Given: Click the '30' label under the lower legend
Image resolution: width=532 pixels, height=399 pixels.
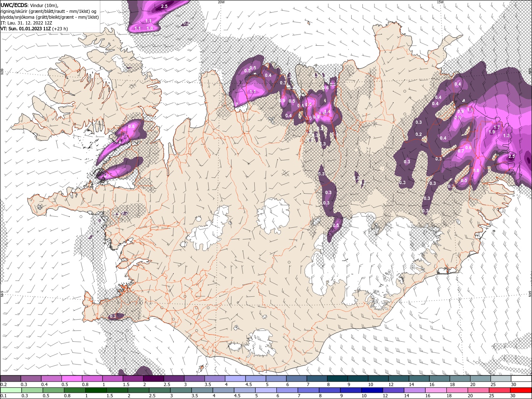Looking at the screenshot, I should click(513, 396).
